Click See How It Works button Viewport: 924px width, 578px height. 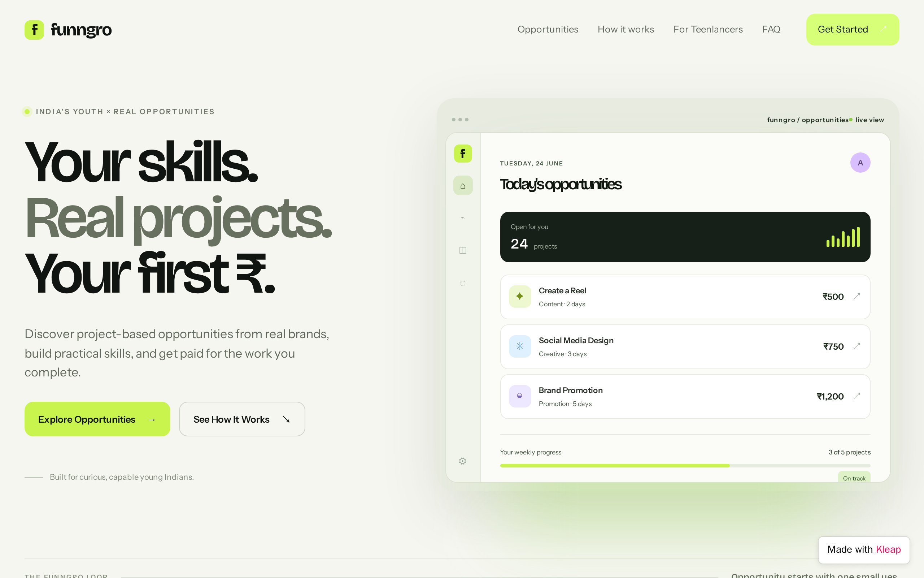pyautogui.click(x=242, y=419)
